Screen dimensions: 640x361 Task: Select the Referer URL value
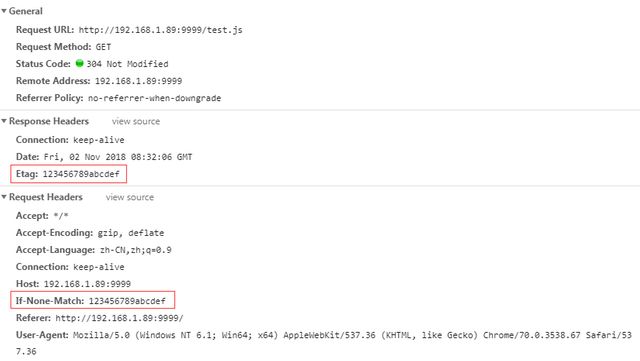pyautogui.click(x=120, y=318)
